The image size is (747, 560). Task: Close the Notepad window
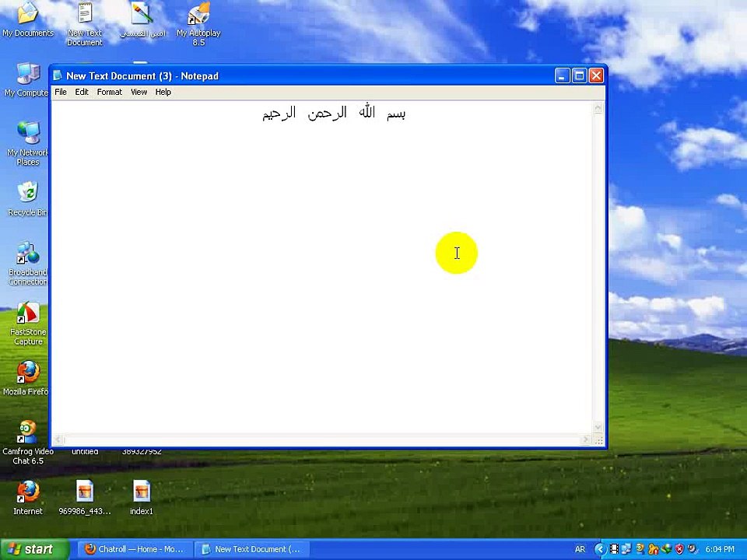(x=597, y=75)
